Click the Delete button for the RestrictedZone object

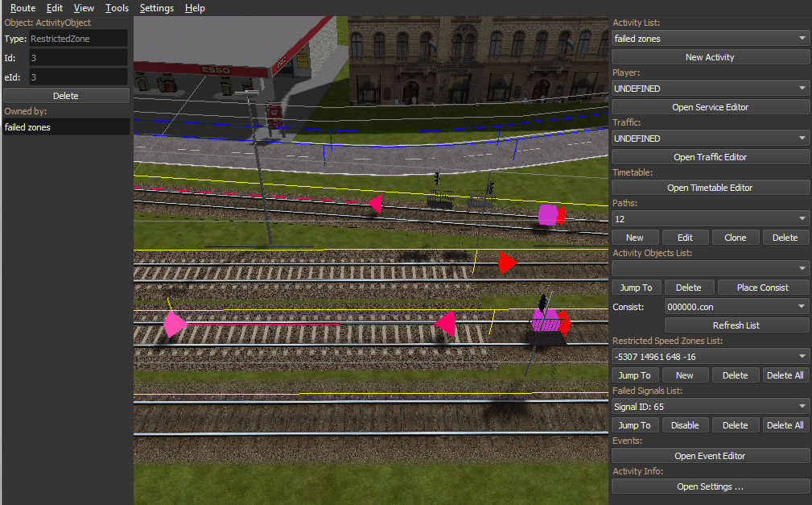point(66,96)
